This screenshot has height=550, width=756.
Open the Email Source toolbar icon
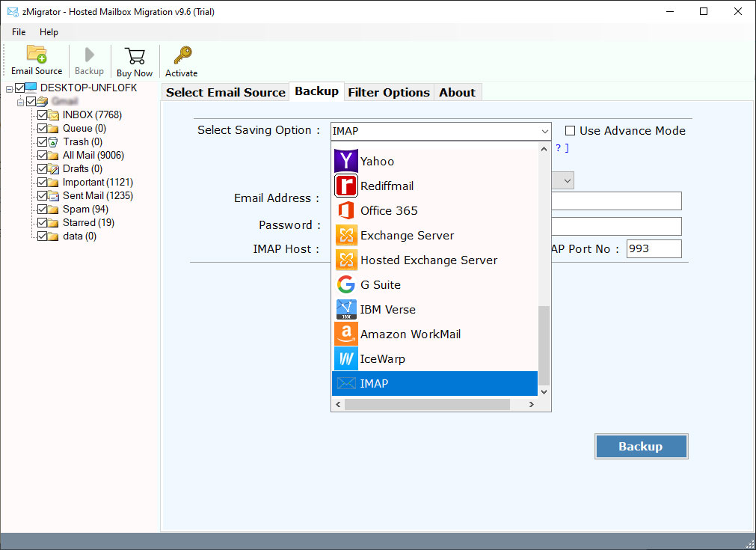coord(37,54)
